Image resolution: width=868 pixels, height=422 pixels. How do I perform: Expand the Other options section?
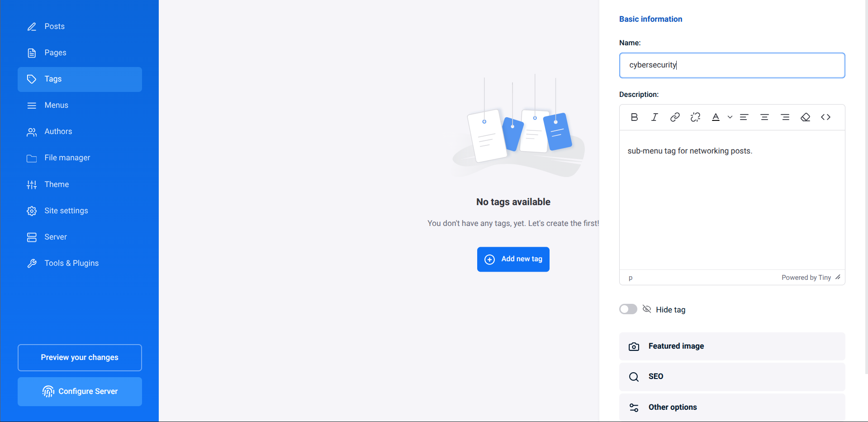coord(672,407)
